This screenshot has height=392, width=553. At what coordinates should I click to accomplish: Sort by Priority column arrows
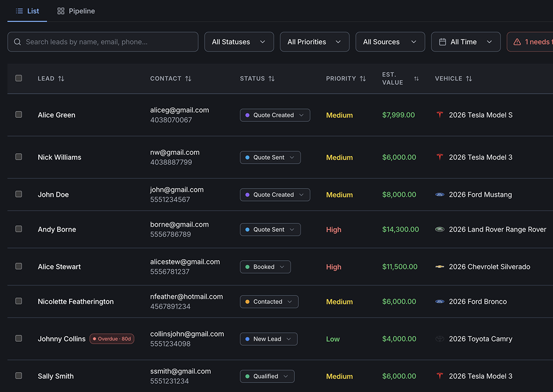(363, 78)
